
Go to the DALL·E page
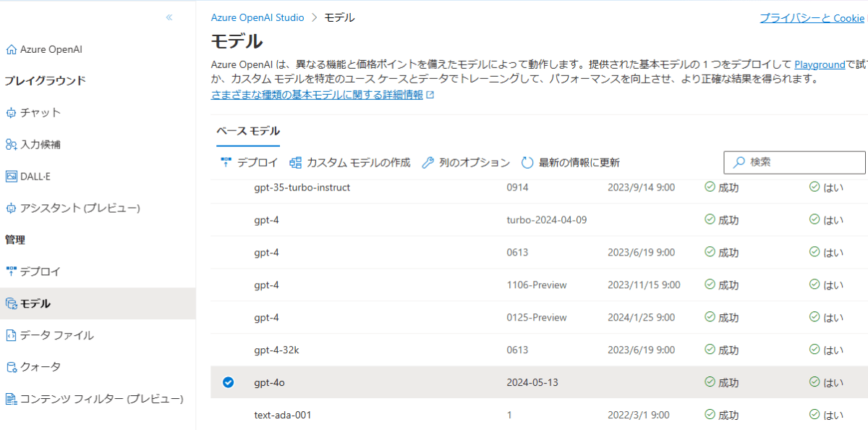pos(35,177)
